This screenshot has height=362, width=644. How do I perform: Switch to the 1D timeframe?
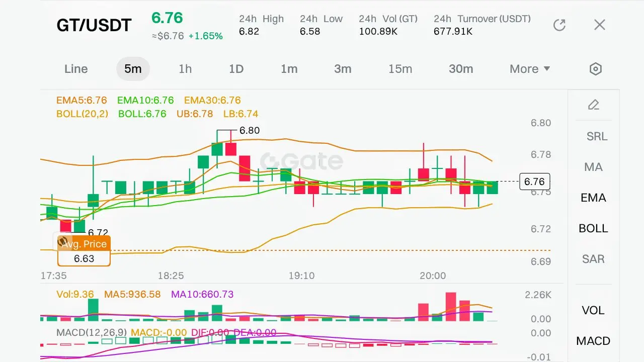236,69
